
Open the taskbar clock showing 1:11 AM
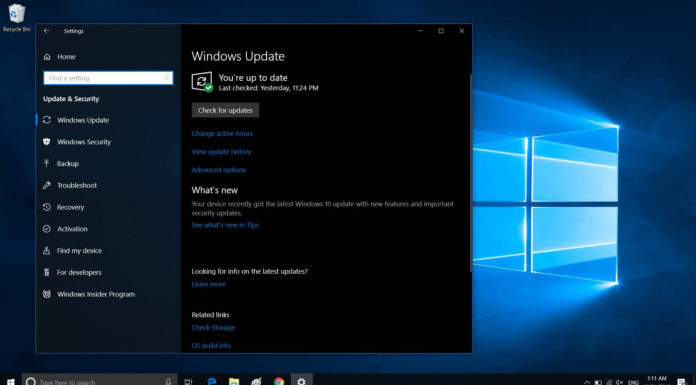click(657, 380)
